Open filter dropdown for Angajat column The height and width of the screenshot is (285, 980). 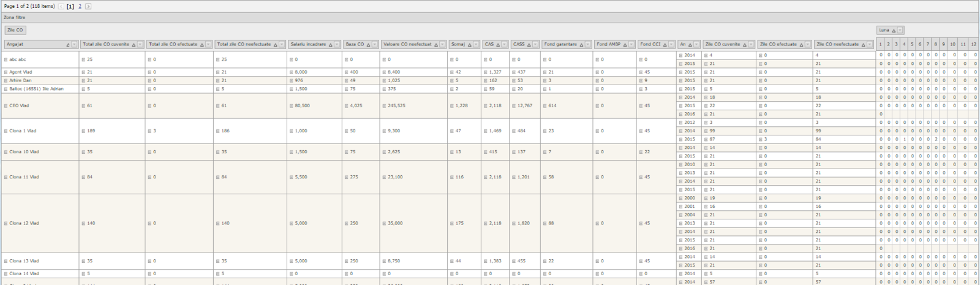point(75,44)
